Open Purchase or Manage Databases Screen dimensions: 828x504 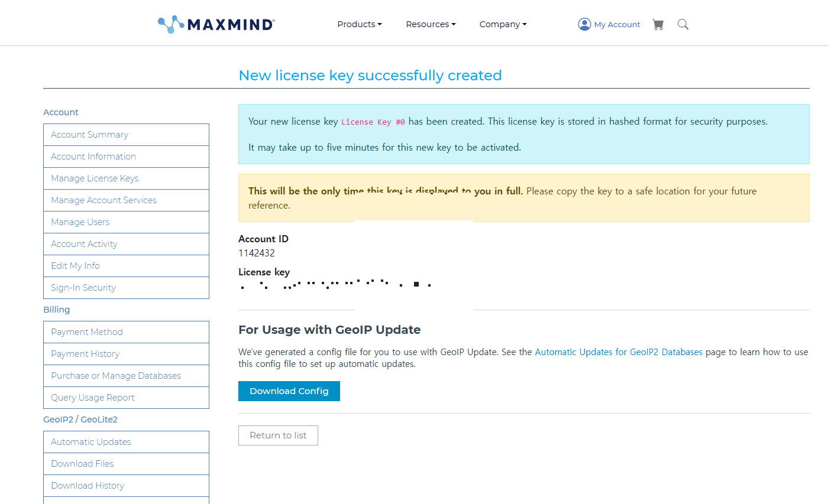click(x=126, y=376)
